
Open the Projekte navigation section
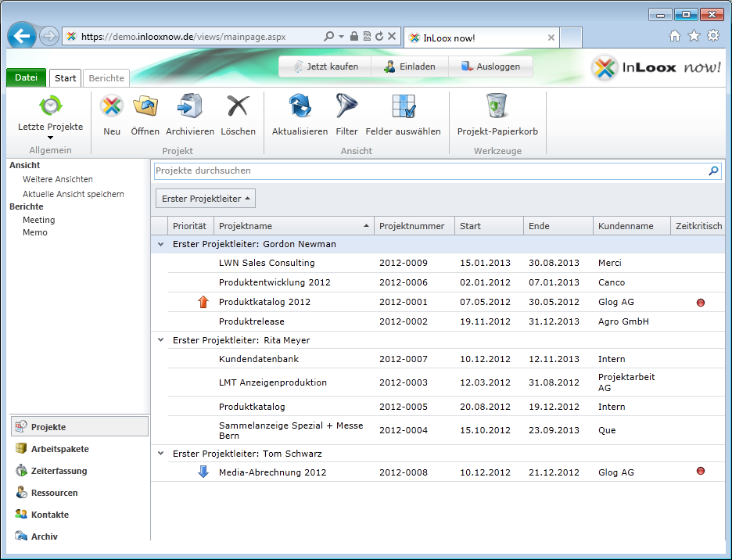pyautogui.click(x=79, y=427)
